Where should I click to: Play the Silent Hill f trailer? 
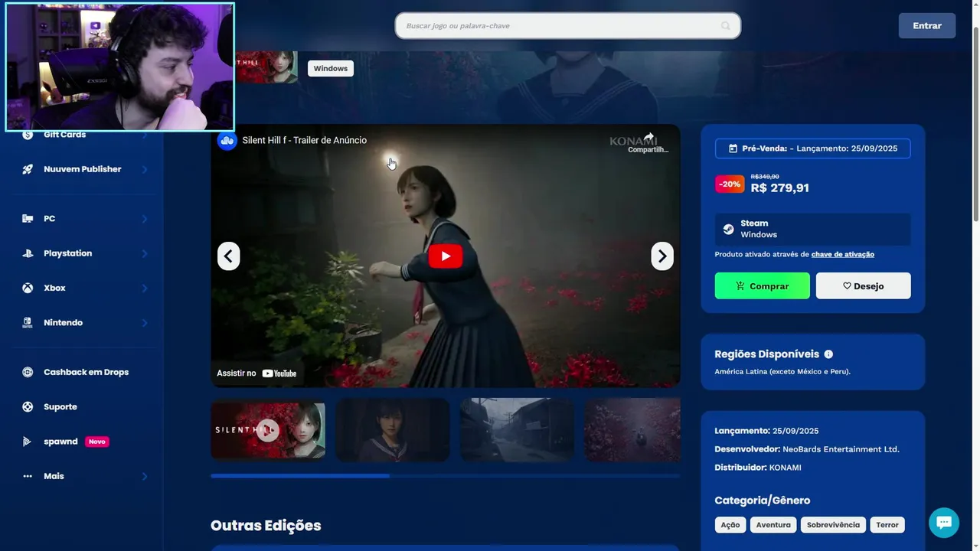pos(446,256)
